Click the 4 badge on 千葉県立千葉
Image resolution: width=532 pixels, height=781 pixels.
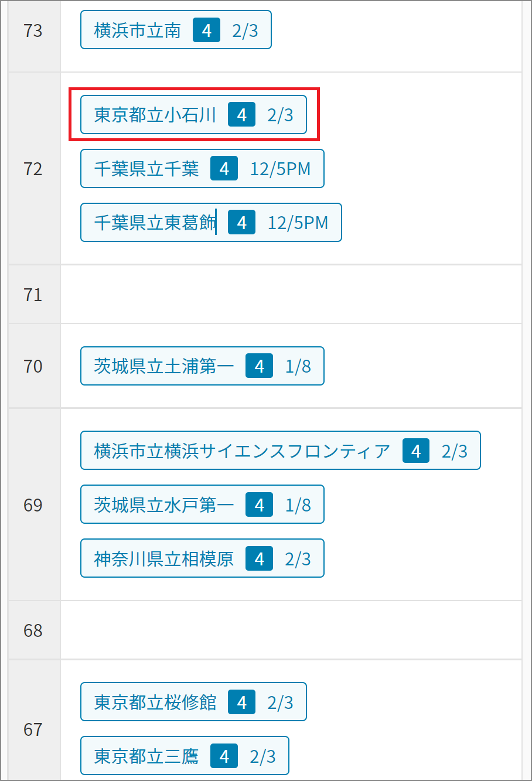[224, 169]
